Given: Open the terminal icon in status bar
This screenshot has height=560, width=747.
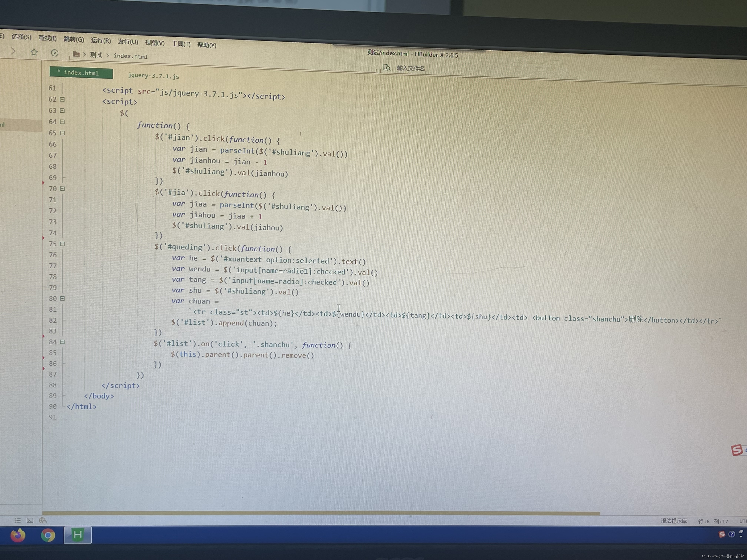Looking at the screenshot, I should 30,520.
